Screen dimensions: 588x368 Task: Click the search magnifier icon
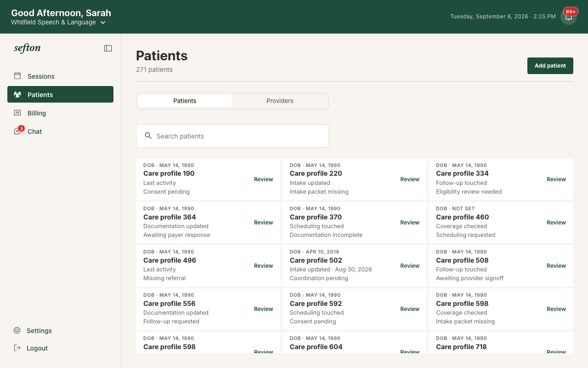pos(148,136)
